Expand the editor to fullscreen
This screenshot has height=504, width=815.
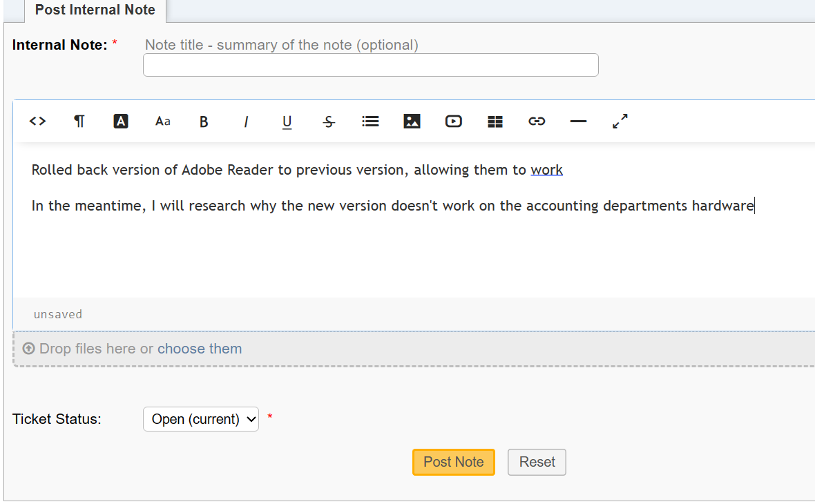pyautogui.click(x=620, y=121)
